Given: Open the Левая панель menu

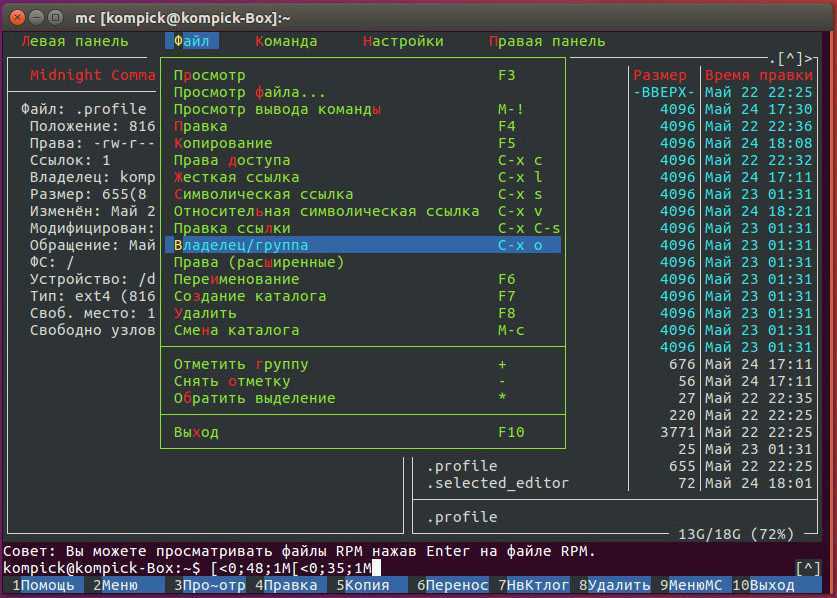Looking at the screenshot, I should pos(74,41).
